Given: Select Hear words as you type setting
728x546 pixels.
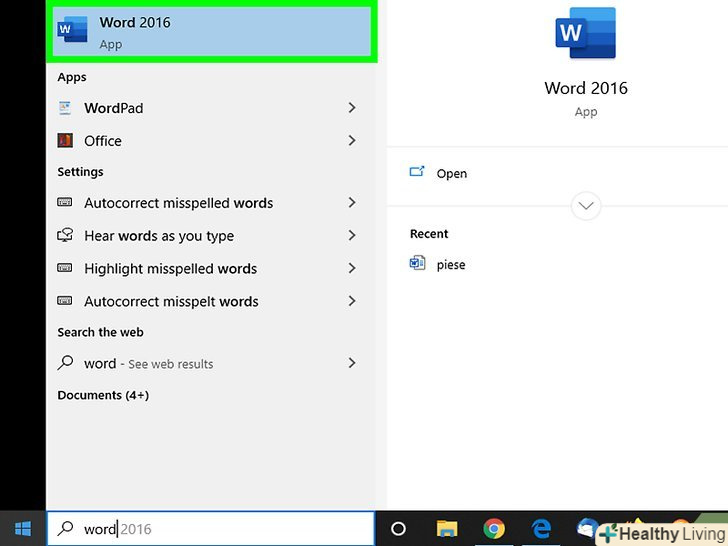Looking at the screenshot, I should pyautogui.click(x=211, y=235).
